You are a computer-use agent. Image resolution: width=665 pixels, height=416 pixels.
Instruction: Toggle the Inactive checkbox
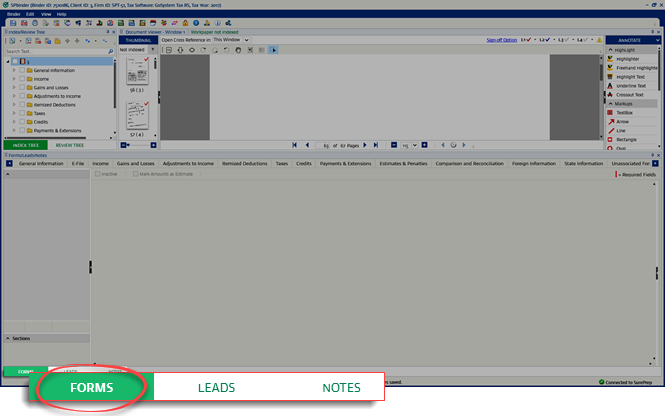click(x=98, y=174)
